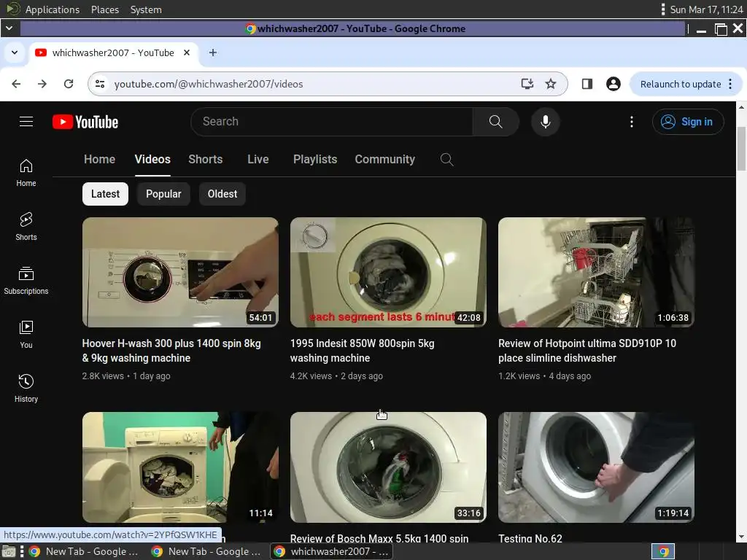This screenshot has width=747, height=560.
Task: Open the Chrome profile icon
Action: [x=613, y=84]
